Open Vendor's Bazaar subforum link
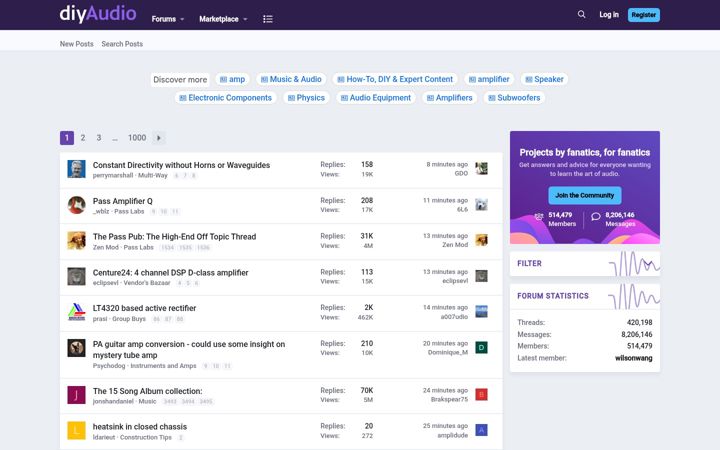The image size is (720, 450). click(x=147, y=283)
